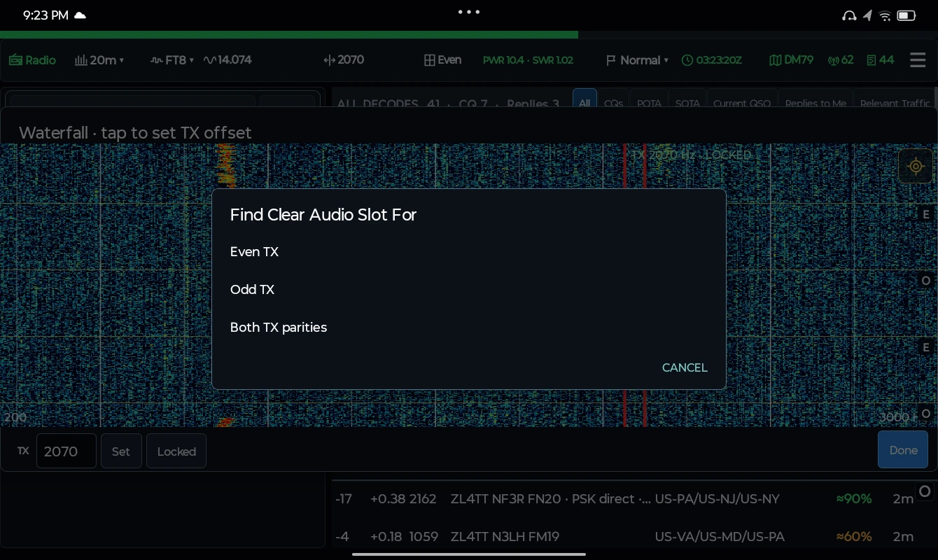Click the Set TX offset button
938x560 pixels.
tap(121, 451)
